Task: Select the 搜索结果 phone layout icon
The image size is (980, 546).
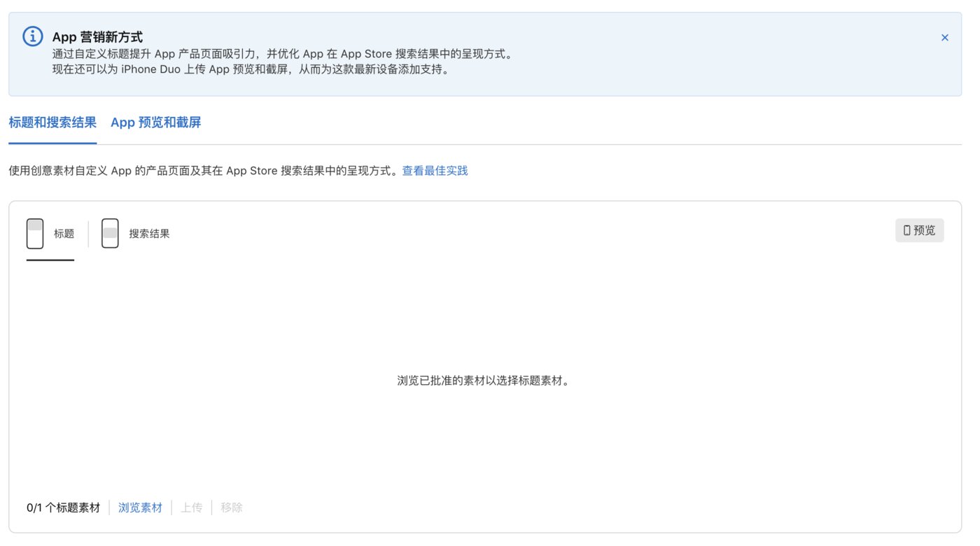Action: 110,234
